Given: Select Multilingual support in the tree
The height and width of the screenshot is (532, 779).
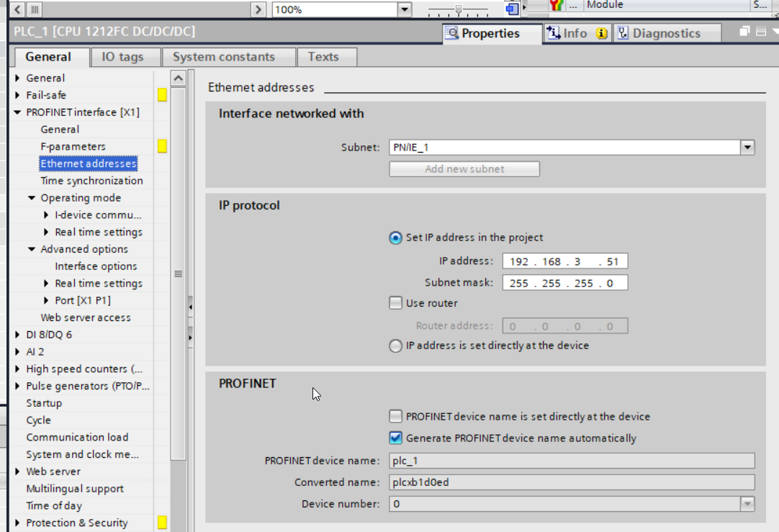Looking at the screenshot, I should (x=75, y=489).
